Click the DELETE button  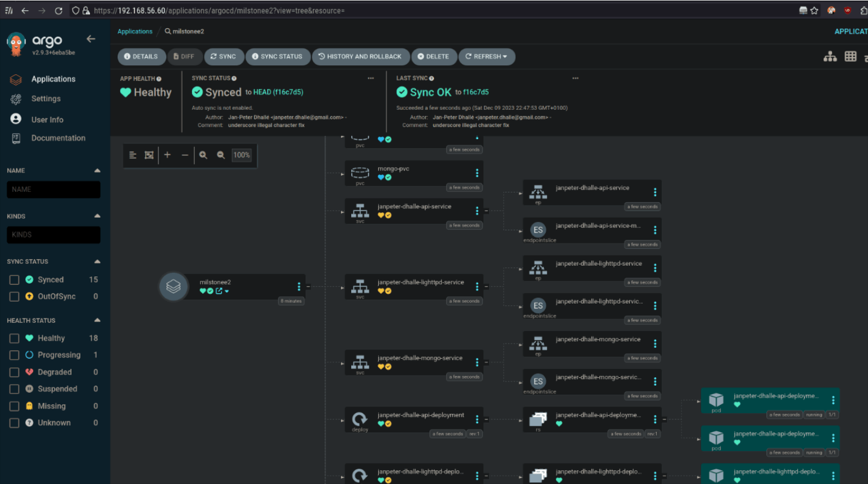433,56
